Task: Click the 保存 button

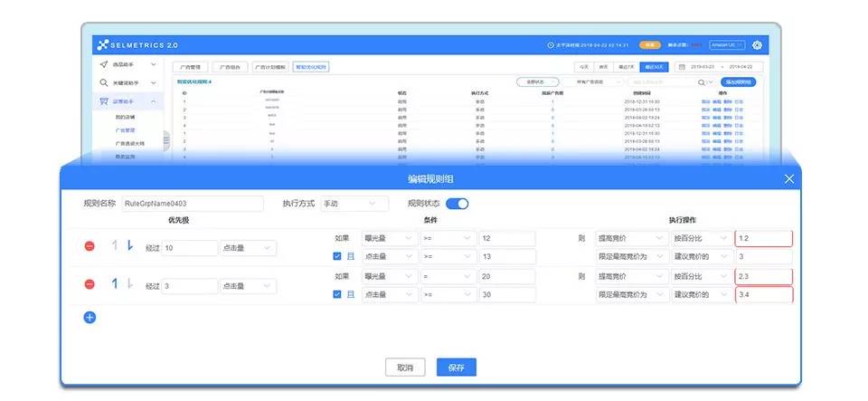Action: [x=456, y=368]
